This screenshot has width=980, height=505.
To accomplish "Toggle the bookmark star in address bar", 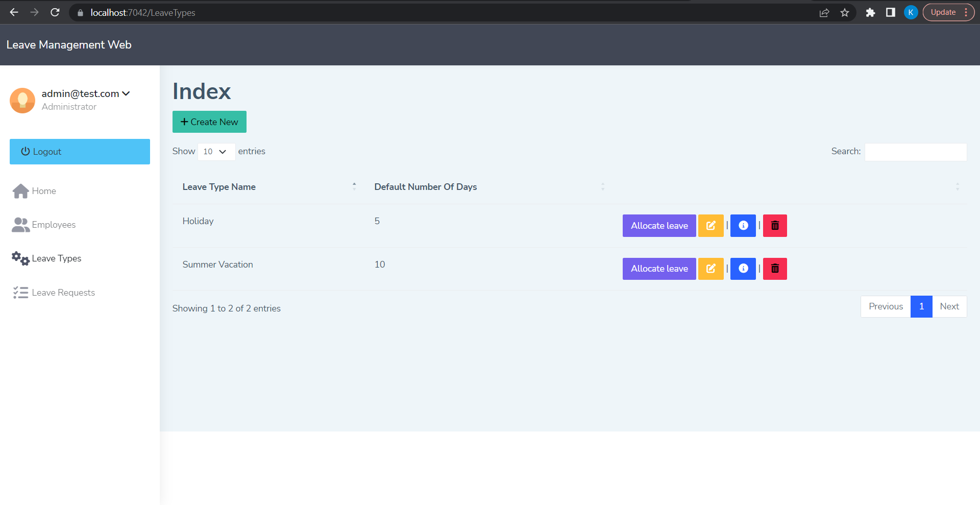I will pos(845,12).
